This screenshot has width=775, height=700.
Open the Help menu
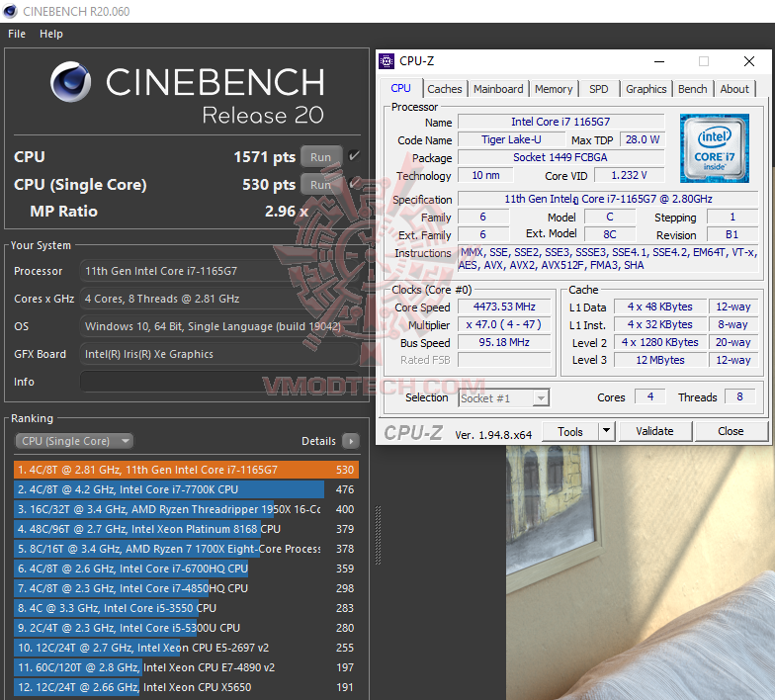click(x=51, y=34)
